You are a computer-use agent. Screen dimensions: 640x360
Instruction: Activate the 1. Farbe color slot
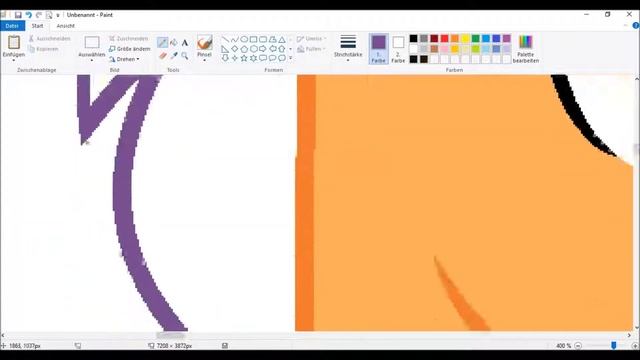click(378, 49)
